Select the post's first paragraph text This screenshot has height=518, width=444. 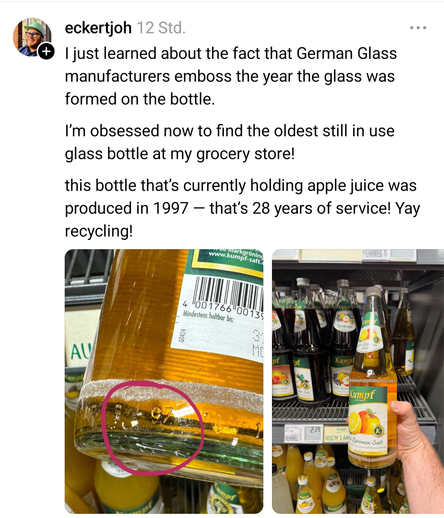click(x=231, y=76)
